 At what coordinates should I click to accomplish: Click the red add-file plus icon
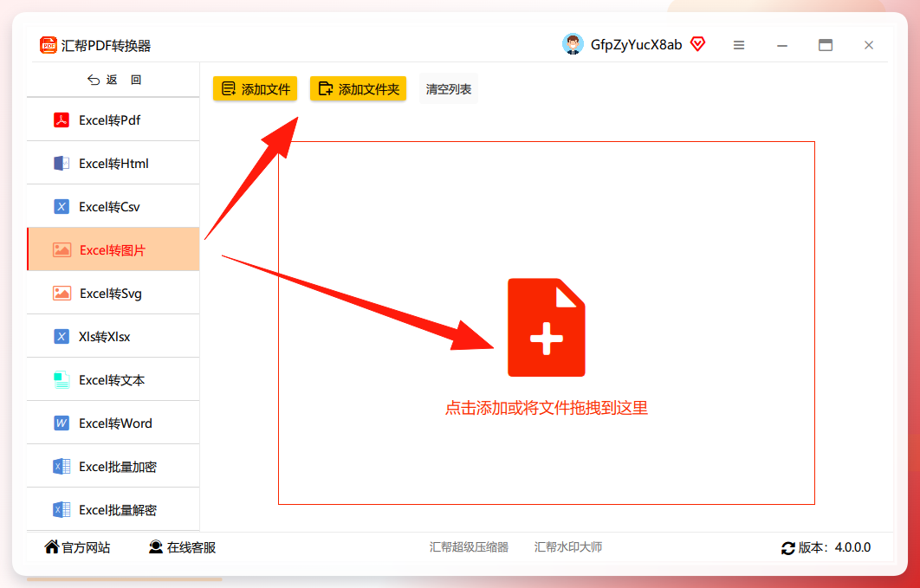(x=547, y=327)
